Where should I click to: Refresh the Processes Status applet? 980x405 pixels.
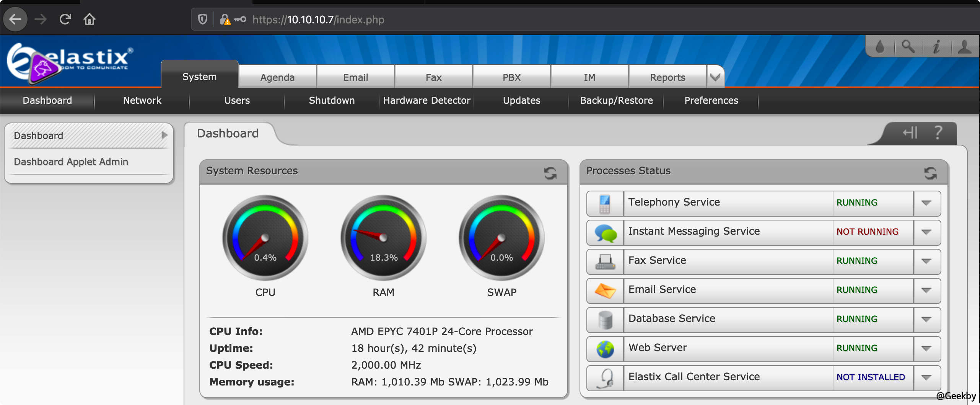tap(930, 173)
